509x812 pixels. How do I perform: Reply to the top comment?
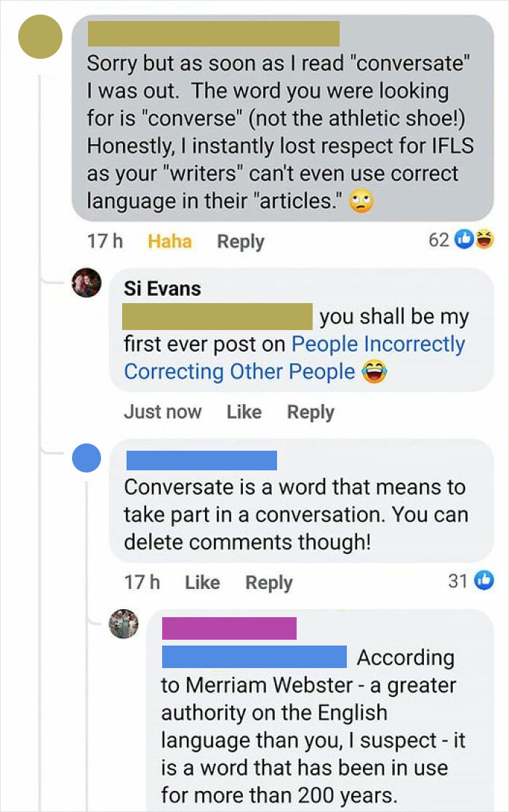(240, 241)
